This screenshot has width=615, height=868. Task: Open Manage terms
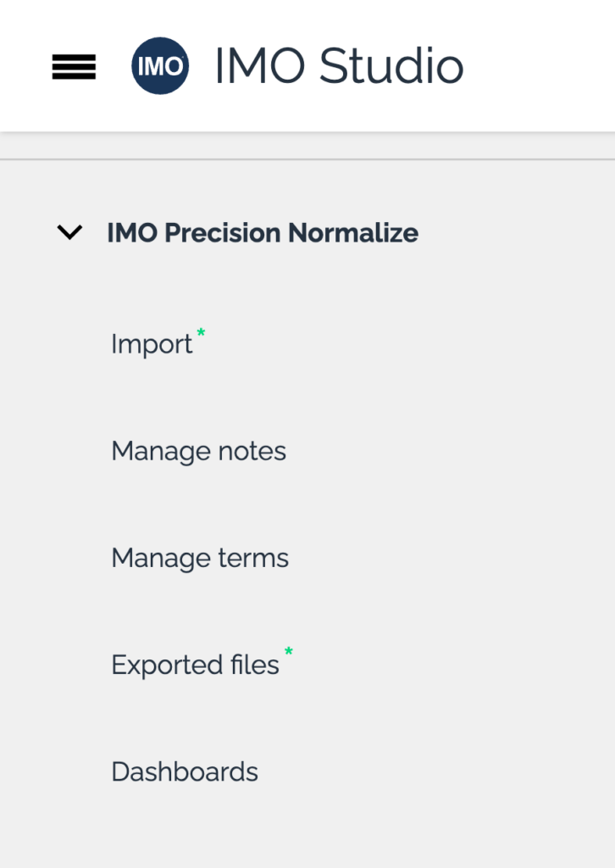(200, 558)
